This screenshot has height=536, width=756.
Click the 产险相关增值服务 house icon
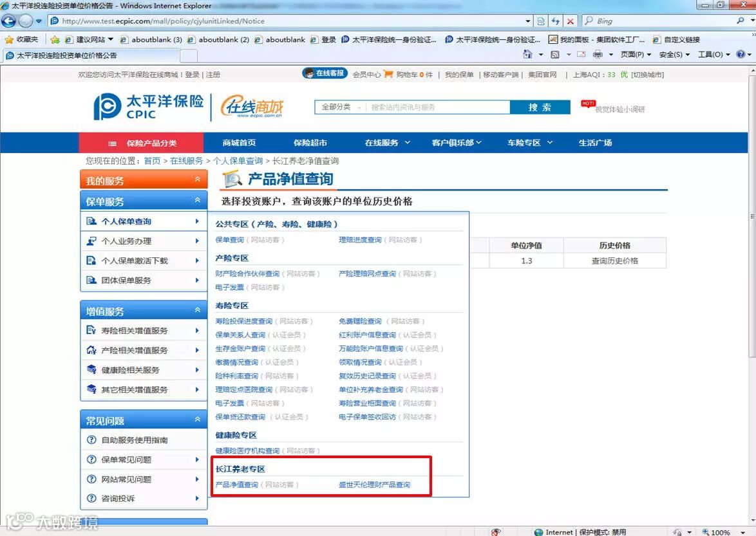click(91, 350)
